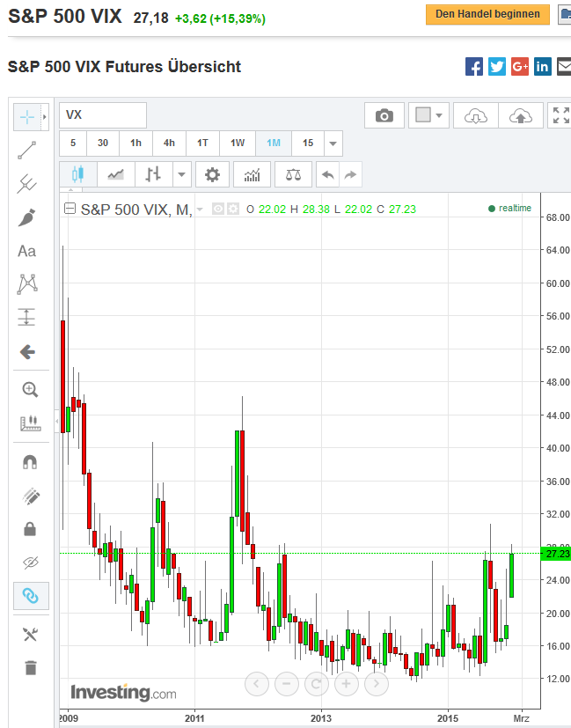Click Den Handel beginnen button
The height and width of the screenshot is (728, 571).
coord(487,14)
